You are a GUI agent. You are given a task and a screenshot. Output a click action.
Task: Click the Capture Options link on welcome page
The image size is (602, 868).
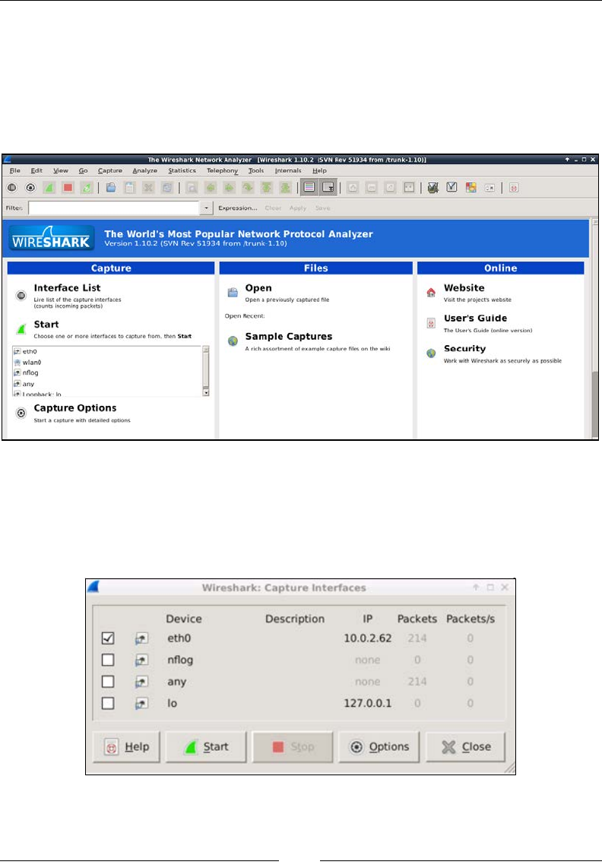click(x=74, y=408)
